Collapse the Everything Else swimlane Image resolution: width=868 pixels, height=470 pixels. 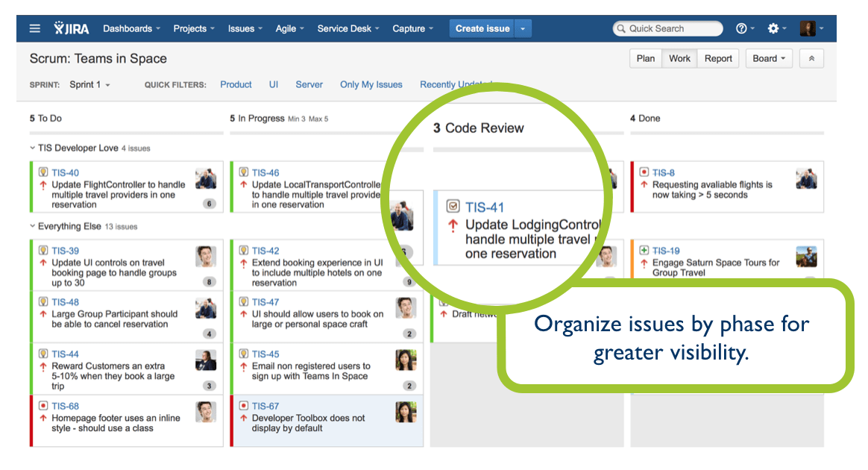click(32, 226)
